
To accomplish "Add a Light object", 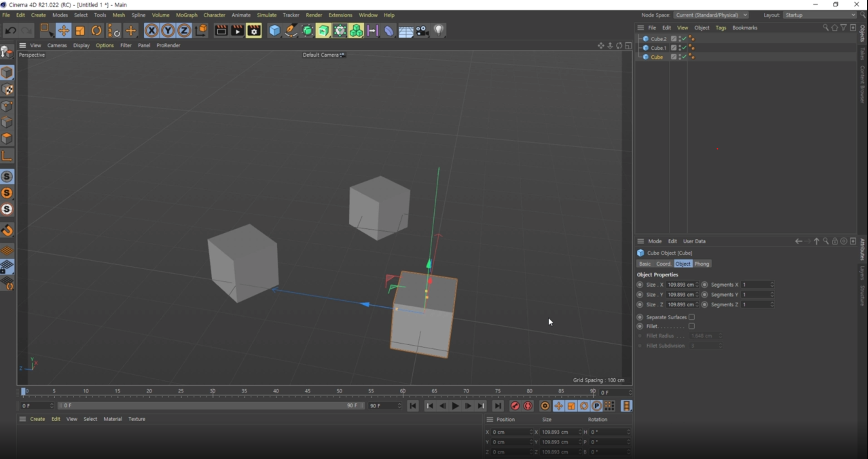I will point(439,31).
